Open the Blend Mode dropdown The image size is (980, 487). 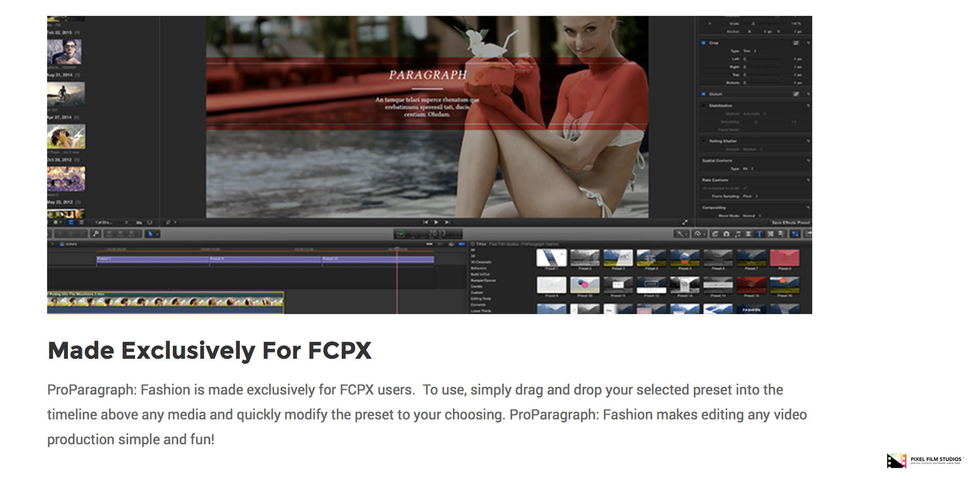click(x=752, y=215)
